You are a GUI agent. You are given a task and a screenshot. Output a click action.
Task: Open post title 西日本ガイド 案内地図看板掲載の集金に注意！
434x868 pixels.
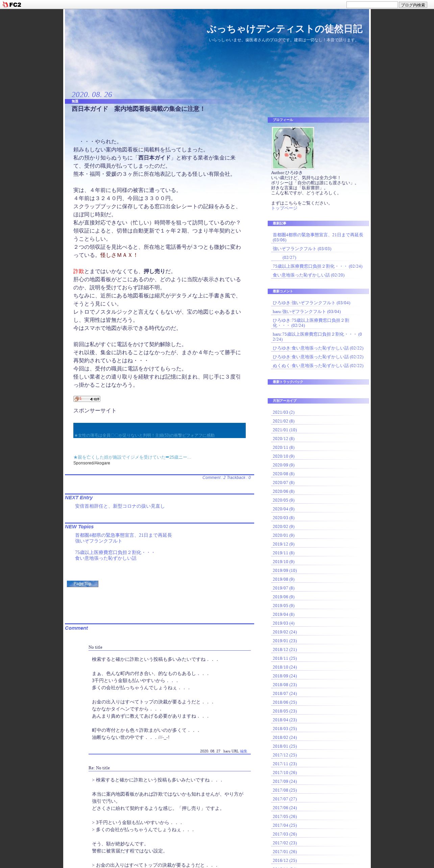139,109
